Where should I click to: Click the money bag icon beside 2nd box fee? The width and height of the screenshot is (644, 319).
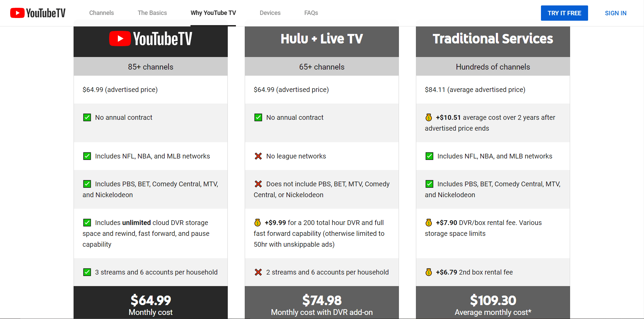point(429,272)
